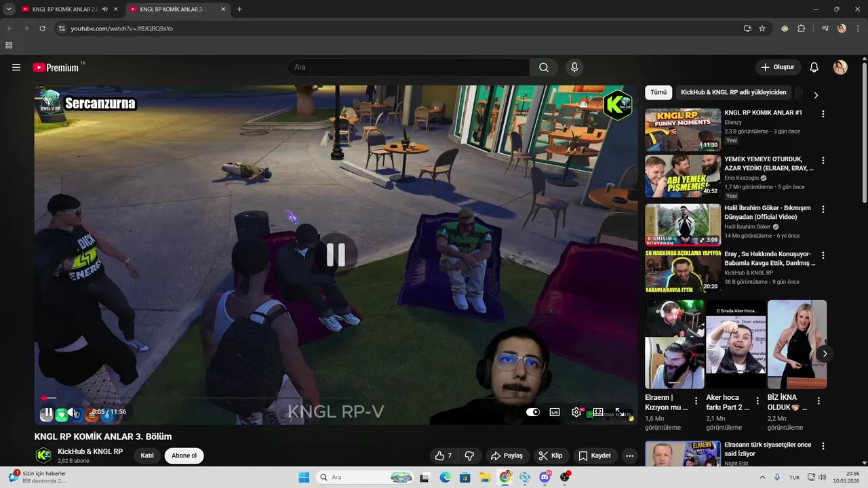This screenshot has height=488, width=868.
Task: Join the channel with the Katıl button
Action: pyautogui.click(x=147, y=455)
